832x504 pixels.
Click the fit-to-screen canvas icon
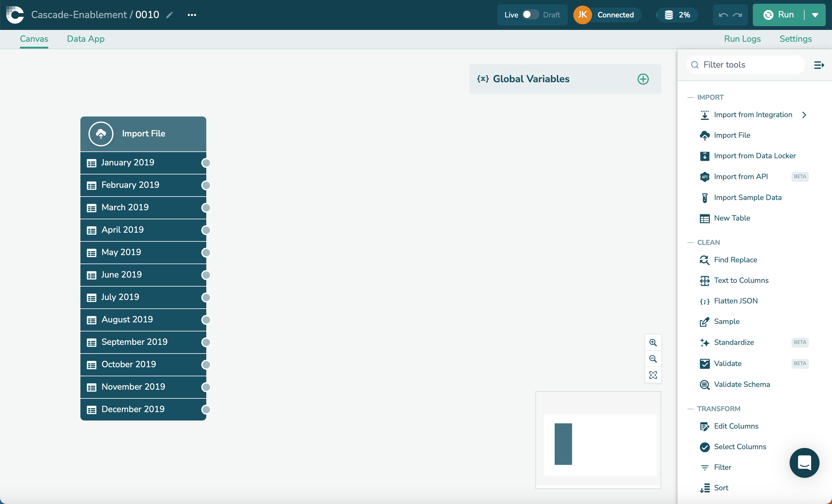[653, 375]
